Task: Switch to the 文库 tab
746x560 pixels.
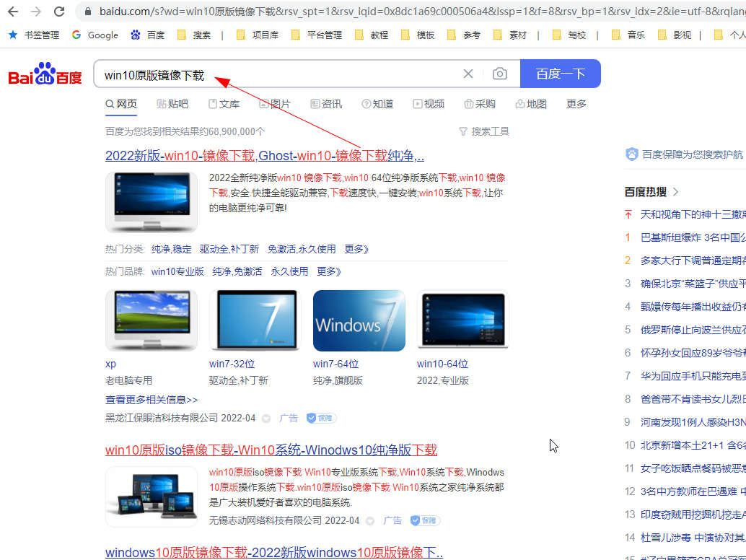Action: point(224,104)
